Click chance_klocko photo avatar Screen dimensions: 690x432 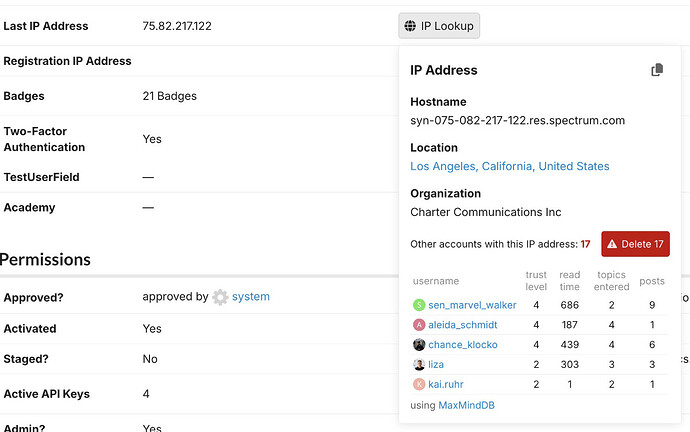point(419,344)
